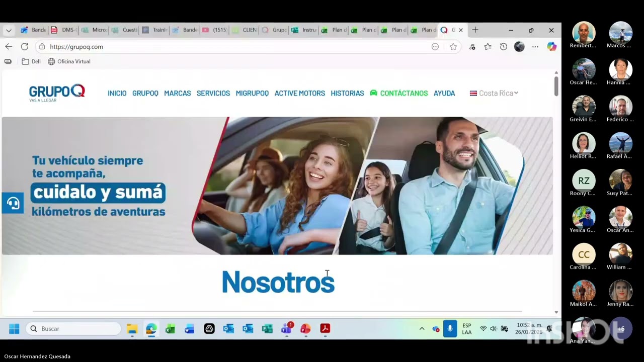This screenshot has width=644, height=362.
Task: Open the Windows Start menu
Action: click(x=14, y=329)
